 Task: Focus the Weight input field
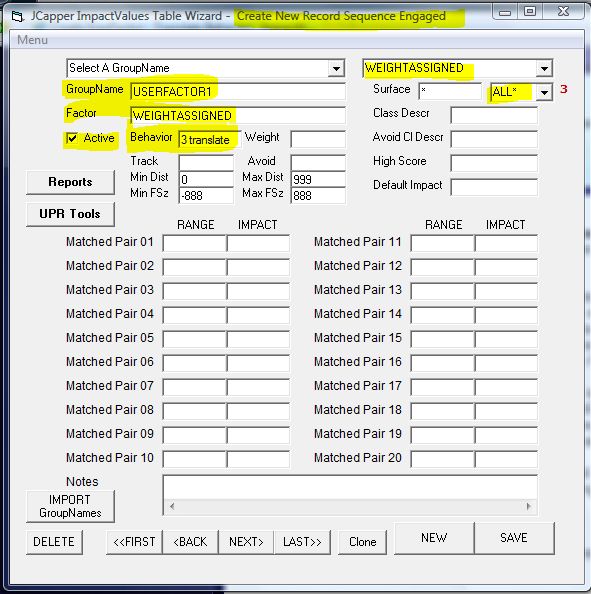318,139
